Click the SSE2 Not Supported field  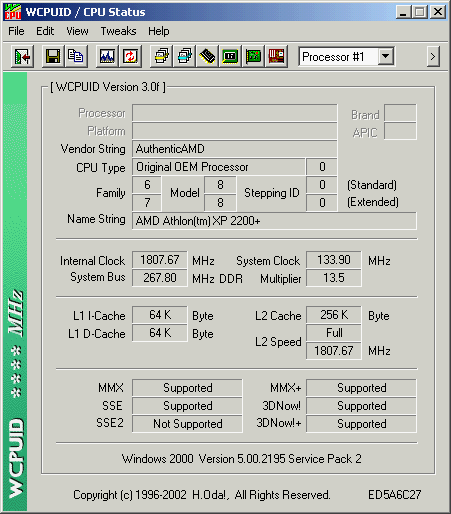tap(187, 424)
